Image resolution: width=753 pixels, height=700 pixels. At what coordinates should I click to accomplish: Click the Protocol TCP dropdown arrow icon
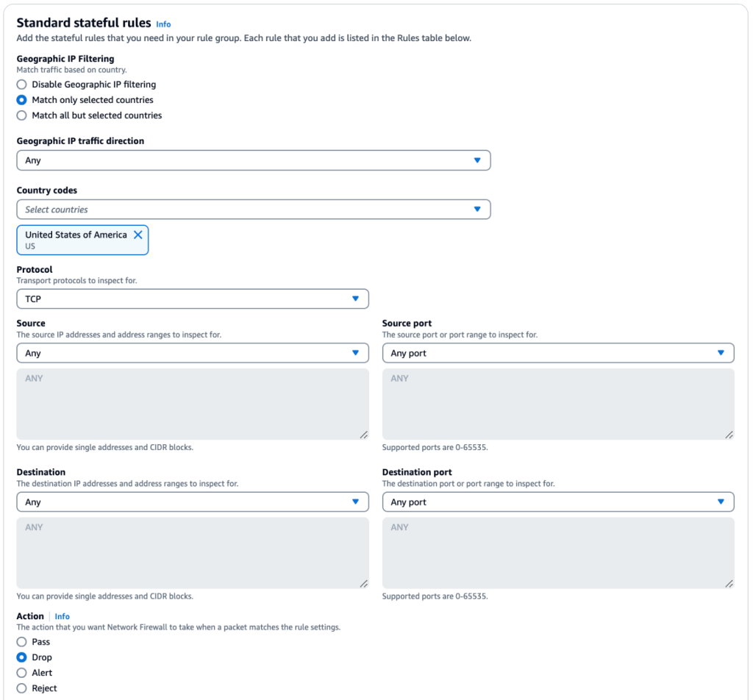tap(355, 299)
